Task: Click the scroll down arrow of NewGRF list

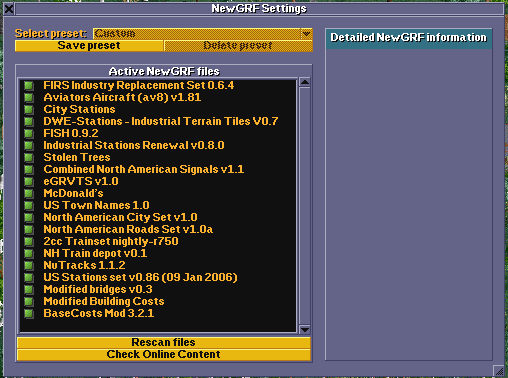Action: coord(305,329)
